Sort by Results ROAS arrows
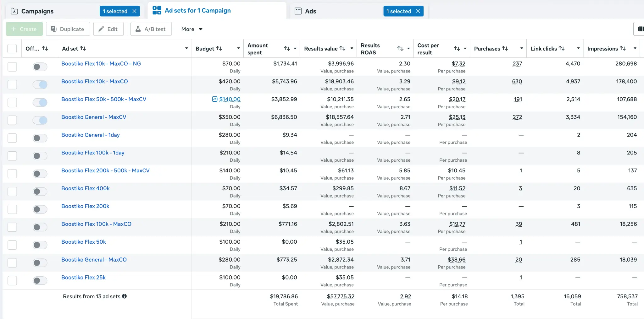Image resolution: width=644 pixels, height=319 pixels. (x=400, y=48)
